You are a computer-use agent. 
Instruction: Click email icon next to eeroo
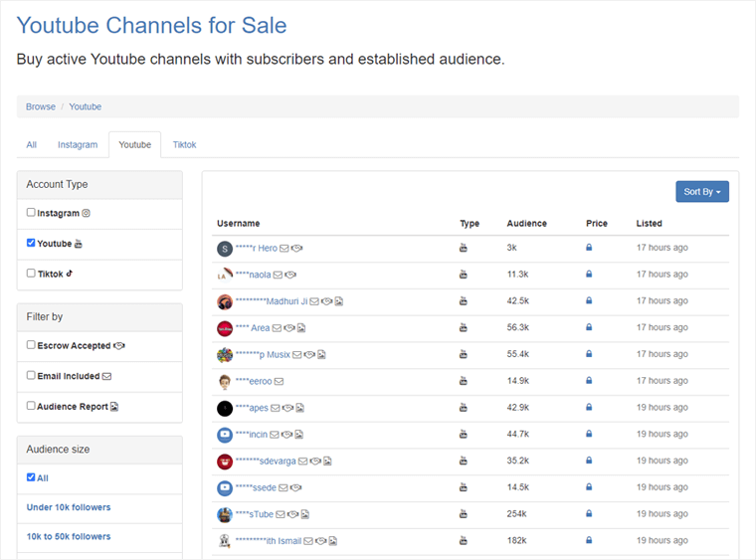(x=279, y=382)
